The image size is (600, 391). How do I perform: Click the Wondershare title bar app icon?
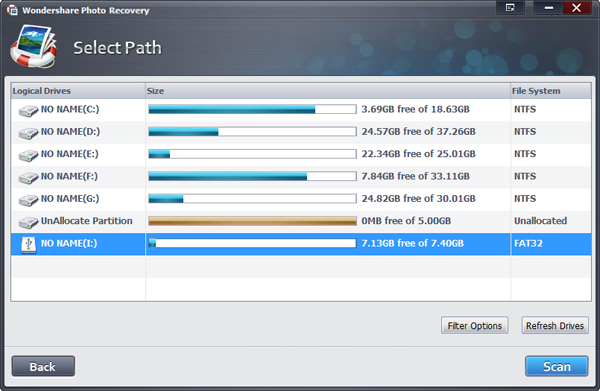12,10
